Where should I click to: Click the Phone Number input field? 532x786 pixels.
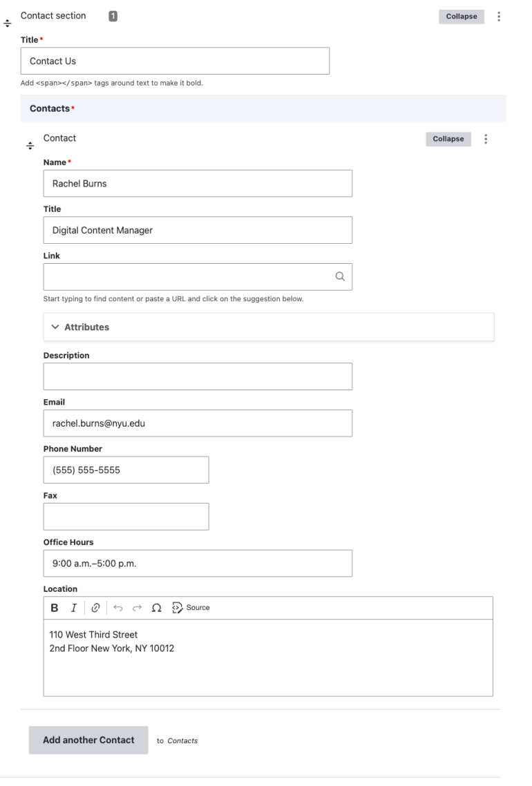(126, 470)
